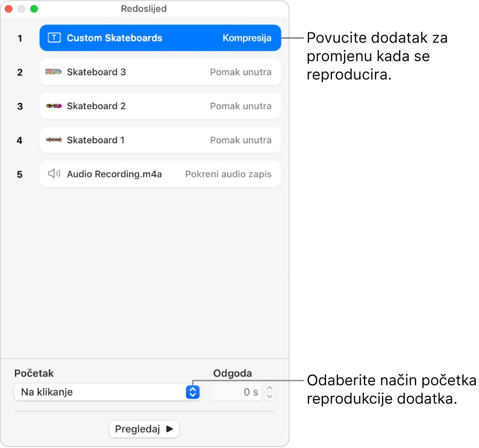The height and width of the screenshot is (448, 479).
Task: Click Pomak unutra label of Skateboard 3
Action: 241,72
